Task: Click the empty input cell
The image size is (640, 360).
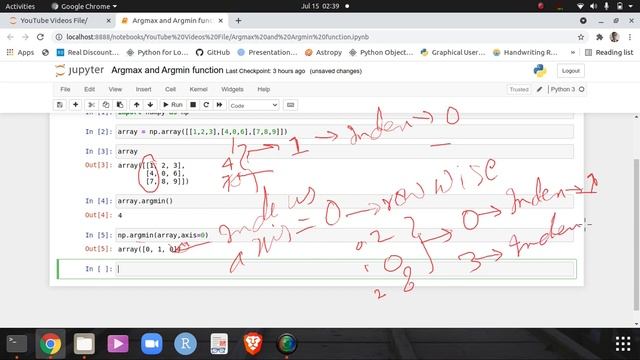Action: click(x=345, y=269)
